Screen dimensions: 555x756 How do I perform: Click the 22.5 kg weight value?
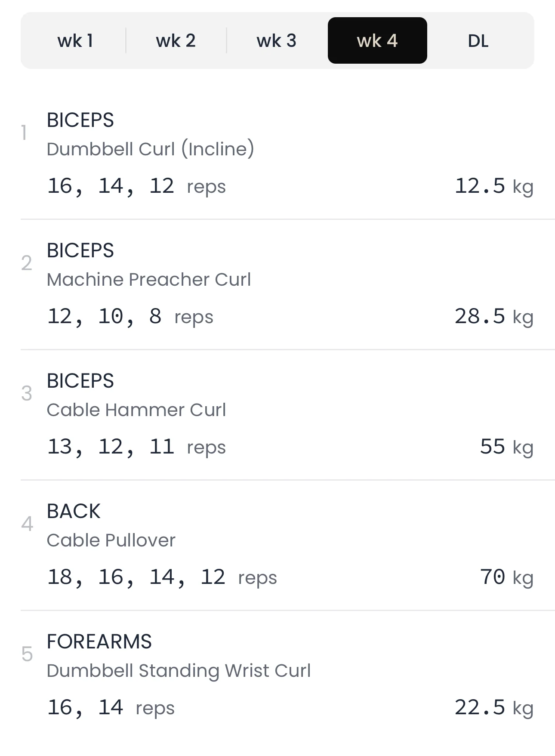pos(493,708)
